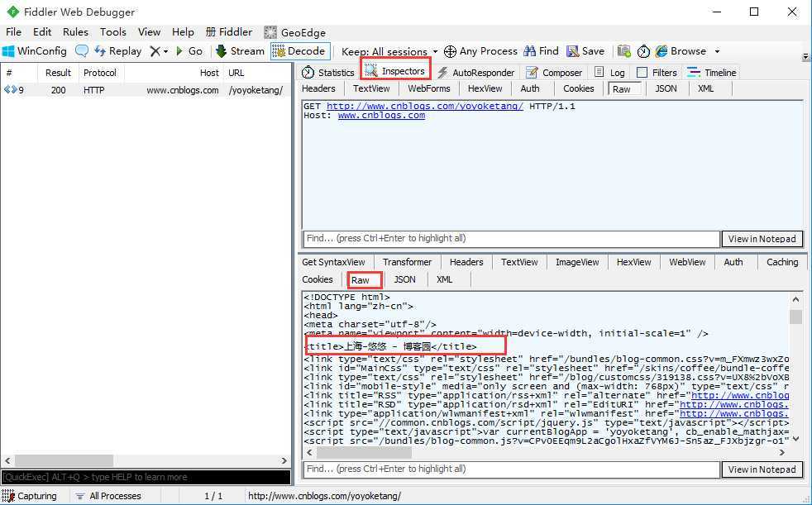Image resolution: width=812 pixels, height=505 pixels.
Task: Click response horizontal scrollbar right arrow
Action: click(x=782, y=452)
